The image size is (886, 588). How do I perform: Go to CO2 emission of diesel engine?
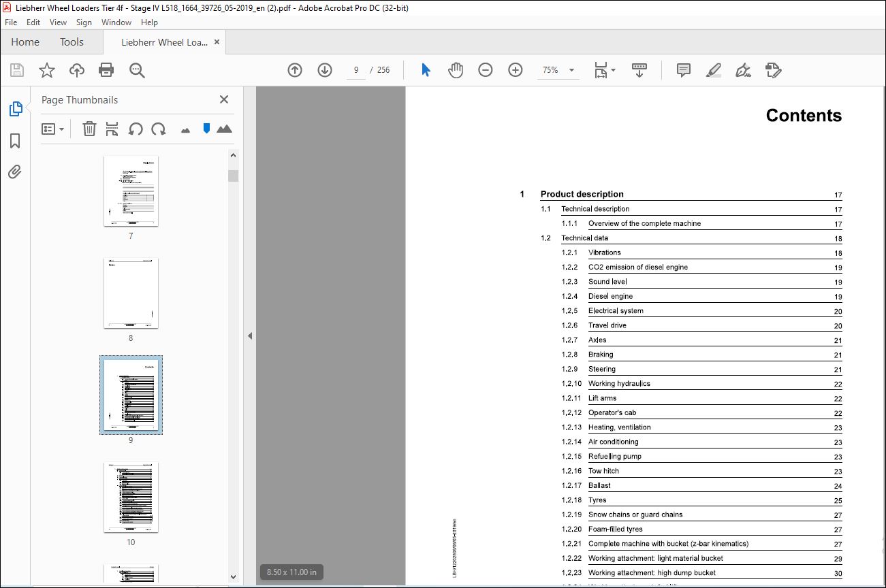coord(638,267)
